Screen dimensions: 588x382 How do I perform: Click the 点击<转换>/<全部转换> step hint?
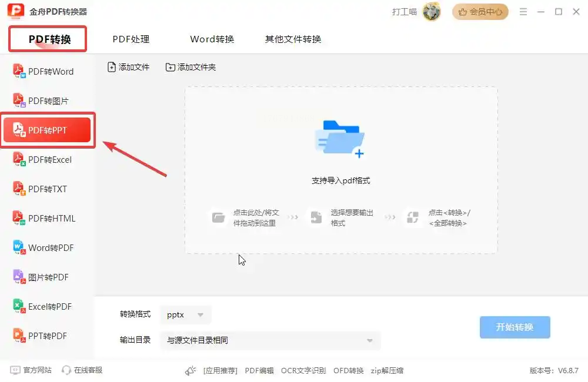tap(449, 218)
